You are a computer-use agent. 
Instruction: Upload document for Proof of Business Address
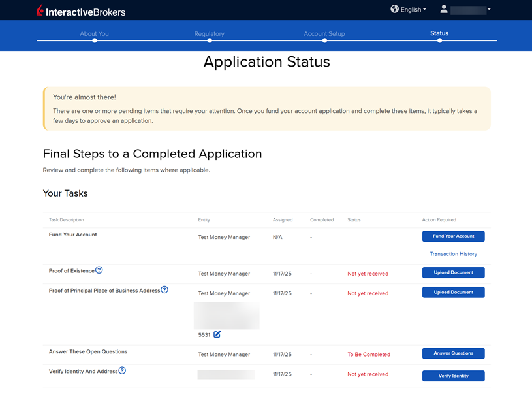pos(453,292)
